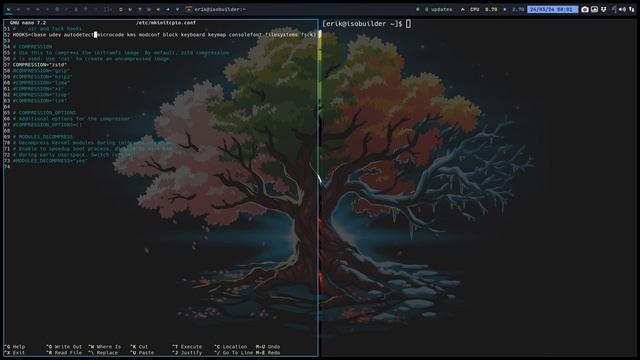Viewport: 640px width, 360px height.
Task: Click empty line number 74 in nano
Action: [x=7, y=167]
